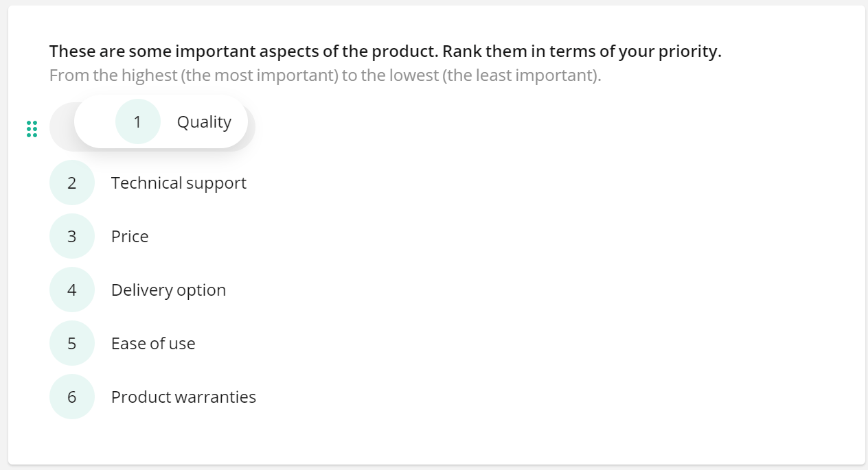
Task: Click the green dotted drag handle icon
Action: coord(32,129)
